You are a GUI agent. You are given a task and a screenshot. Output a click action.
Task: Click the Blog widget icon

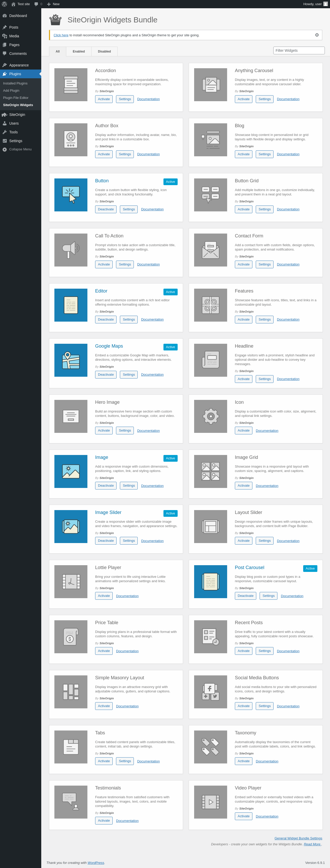(211, 140)
